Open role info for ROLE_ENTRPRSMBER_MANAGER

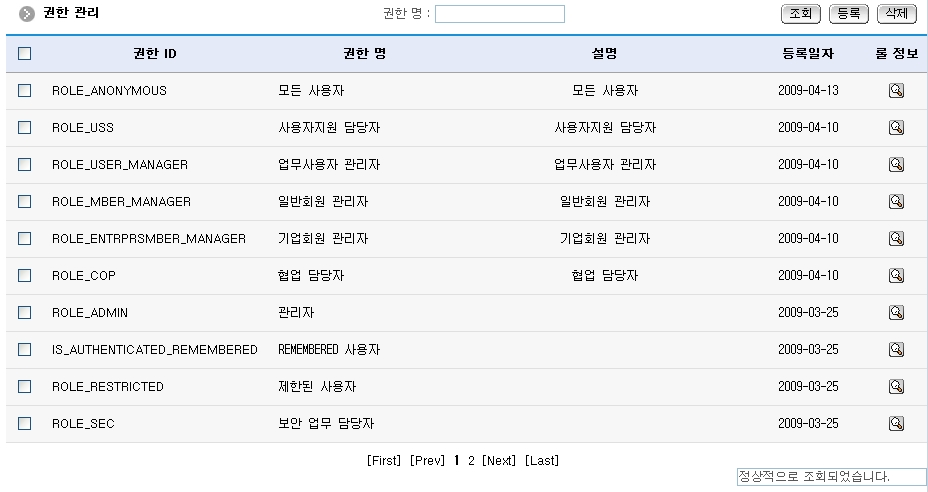tap(896, 239)
